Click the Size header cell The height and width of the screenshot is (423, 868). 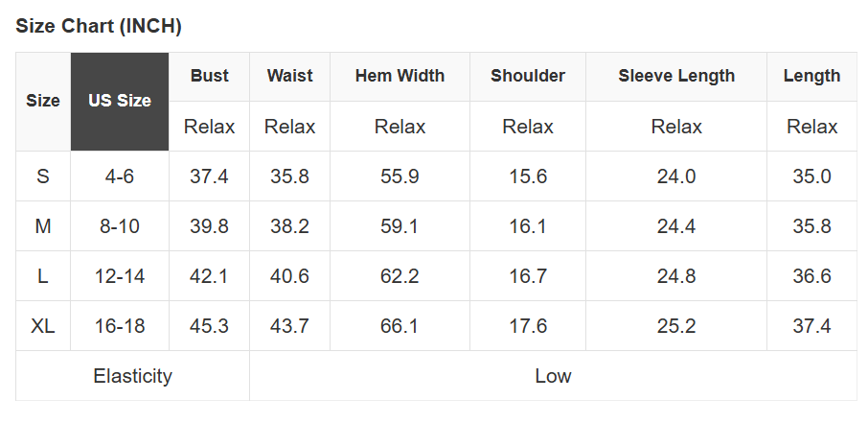43,101
